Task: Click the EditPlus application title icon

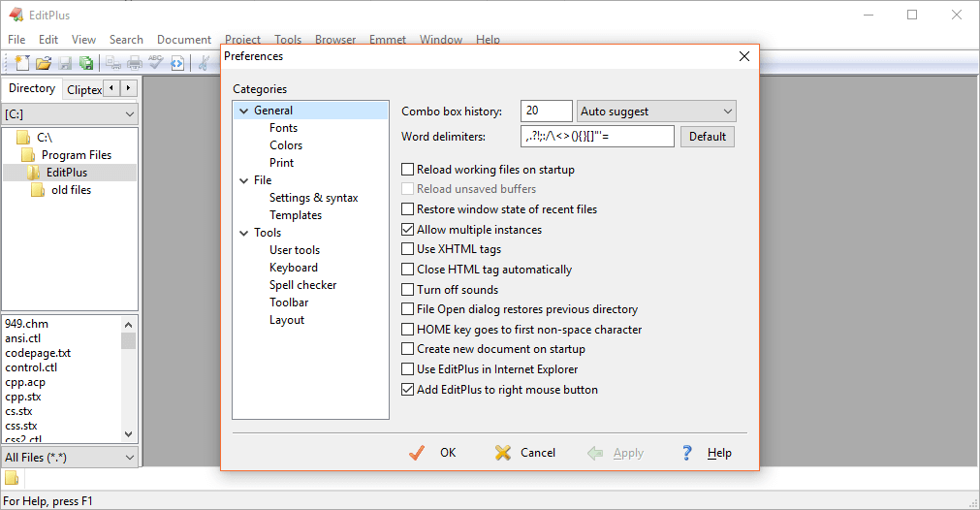Action: point(16,15)
